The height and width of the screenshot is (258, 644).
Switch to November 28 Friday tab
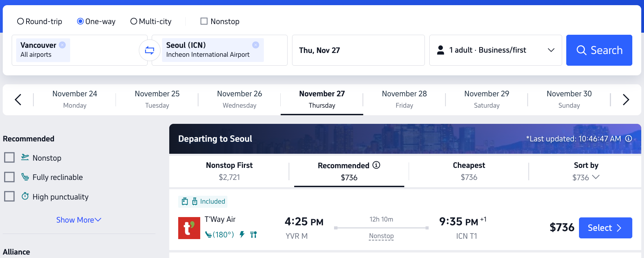point(404,99)
